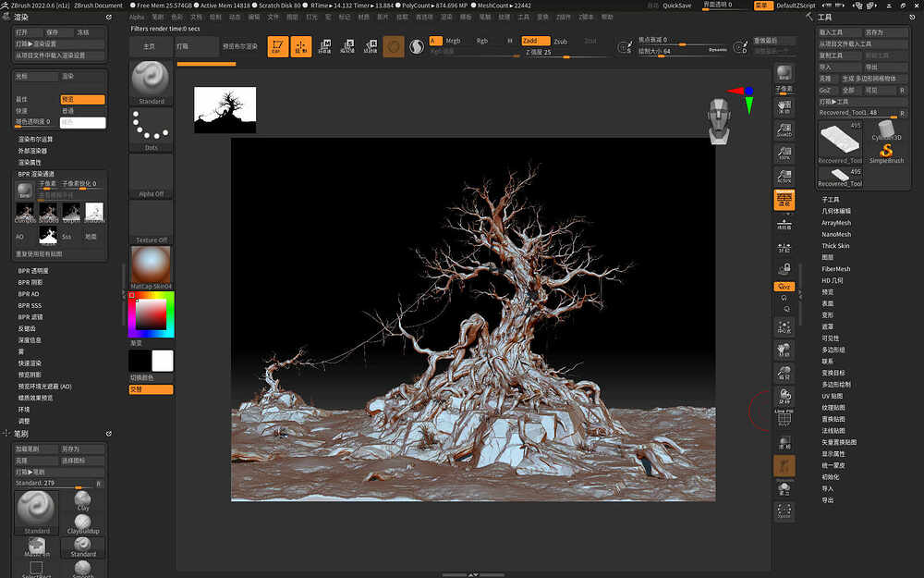Open the 帮助 menu
The image size is (924, 578).
(607, 17)
